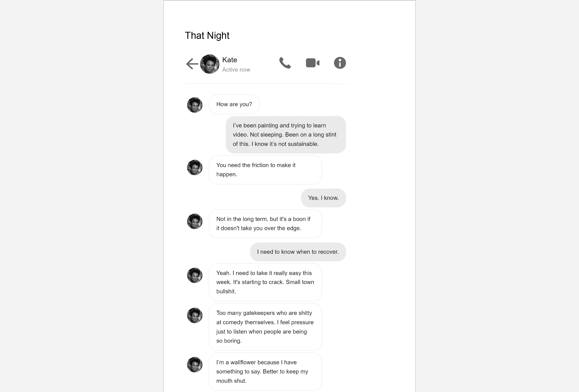The height and width of the screenshot is (392, 579).
Task: Select the "Too many gatekeepers" message bubble
Action: point(265,327)
